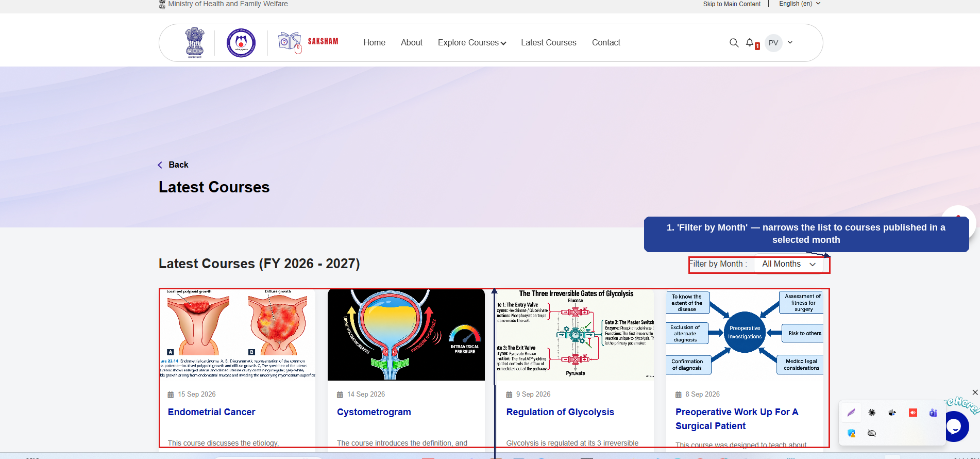The width and height of the screenshot is (980, 459).
Task: Click the calendar icon beside 8 Sep 2026
Action: (x=679, y=395)
